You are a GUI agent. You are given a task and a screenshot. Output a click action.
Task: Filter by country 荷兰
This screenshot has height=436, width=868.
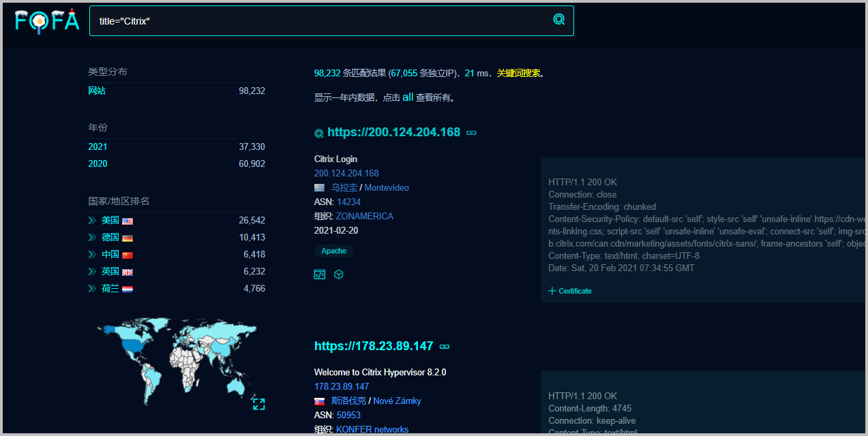point(110,288)
